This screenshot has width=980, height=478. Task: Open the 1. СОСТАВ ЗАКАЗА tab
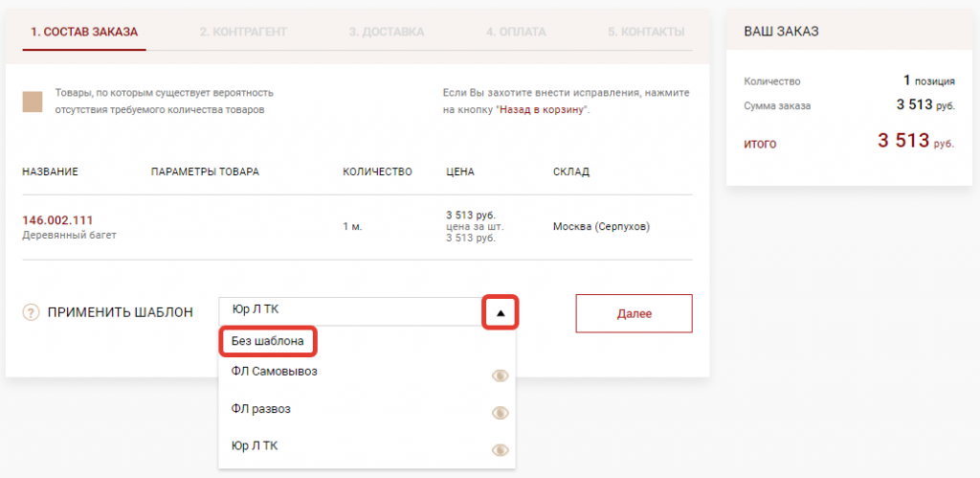84,32
